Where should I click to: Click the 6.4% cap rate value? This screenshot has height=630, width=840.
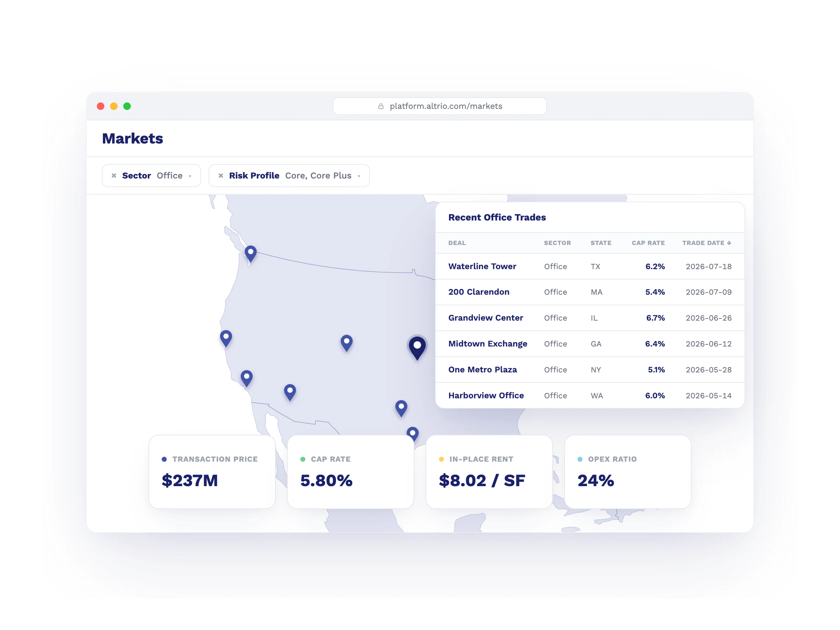(655, 344)
